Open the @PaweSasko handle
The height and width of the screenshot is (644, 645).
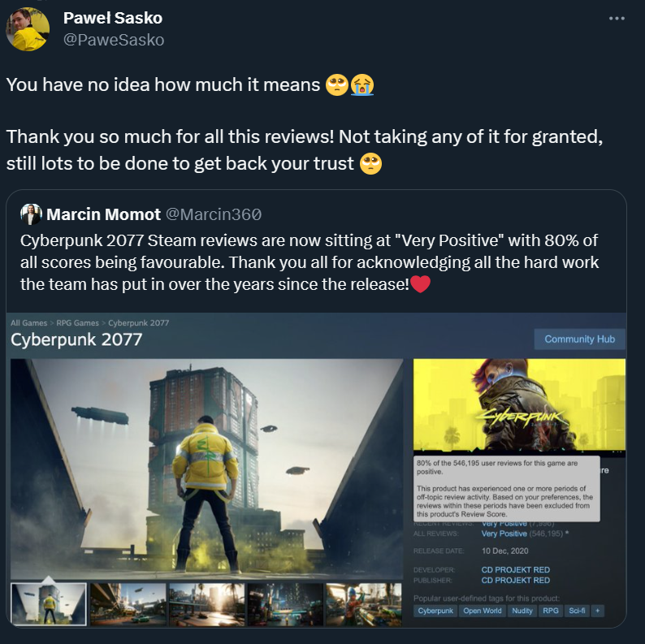click(114, 40)
